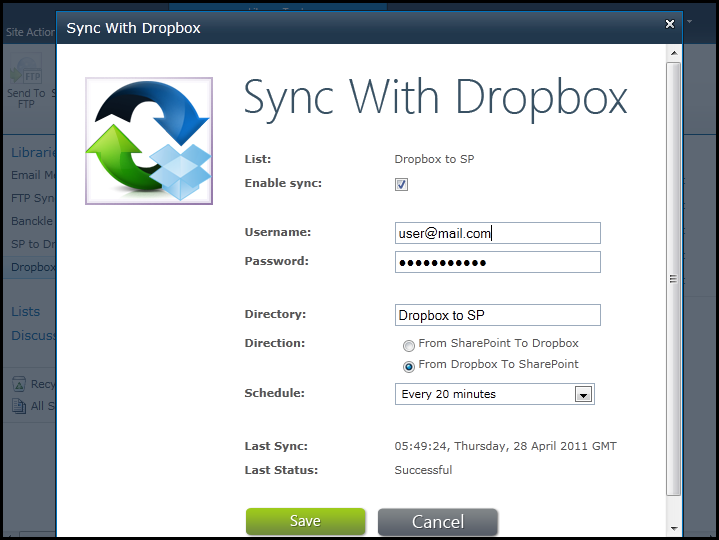Click the 'Dropbox to SP' list name text

pos(434,159)
